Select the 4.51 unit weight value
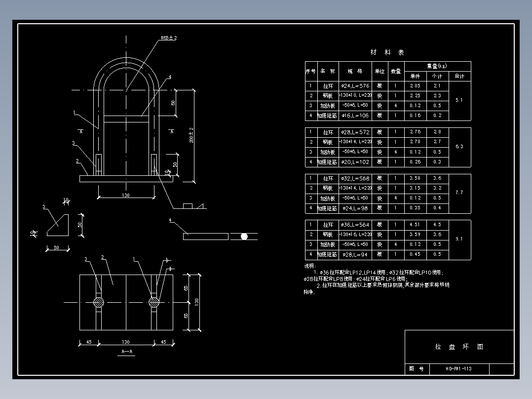The image size is (532, 399). point(416,225)
